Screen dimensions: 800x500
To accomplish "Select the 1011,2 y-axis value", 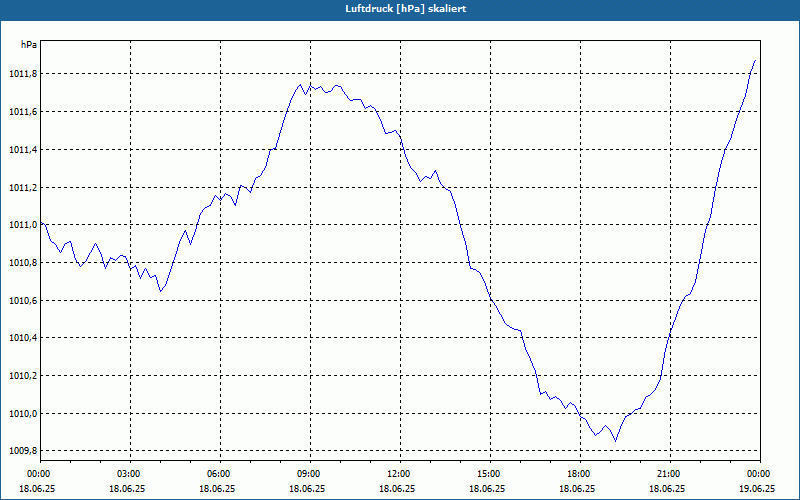I will coord(23,187).
